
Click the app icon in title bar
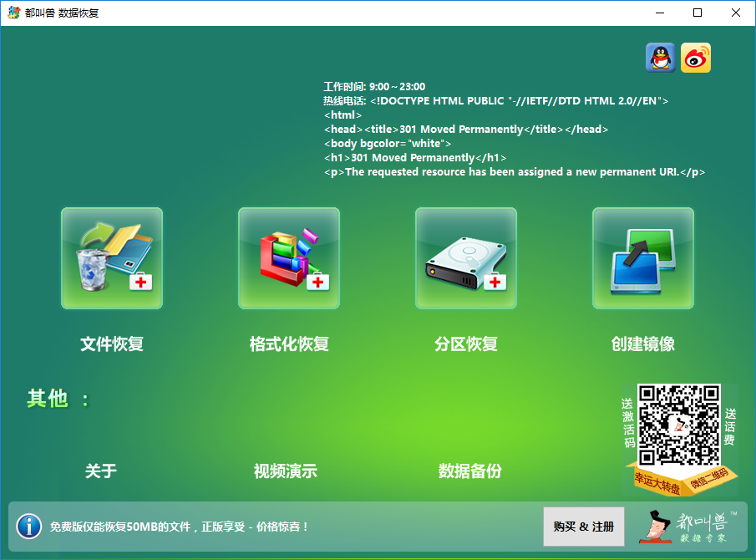tap(14, 13)
